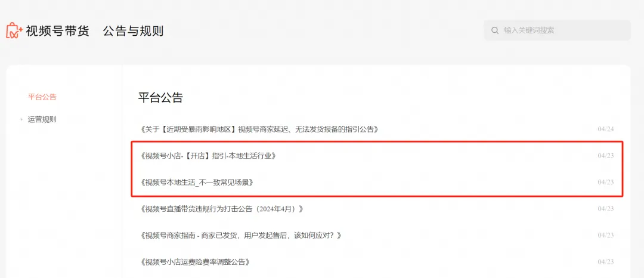Image resolution: width=644 pixels, height=278 pixels.
Task: Click the 04/23 date beside 运费险费率调整公告
Action: click(606, 261)
